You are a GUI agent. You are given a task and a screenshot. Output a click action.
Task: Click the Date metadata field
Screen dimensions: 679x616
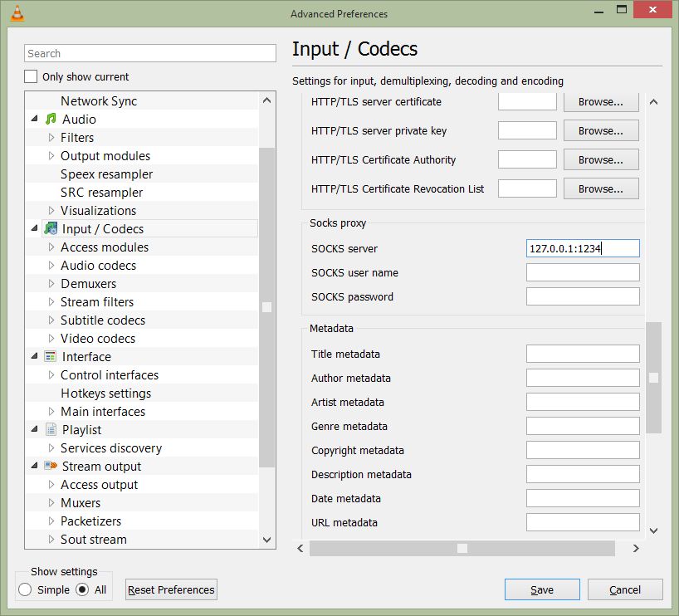(x=583, y=498)
